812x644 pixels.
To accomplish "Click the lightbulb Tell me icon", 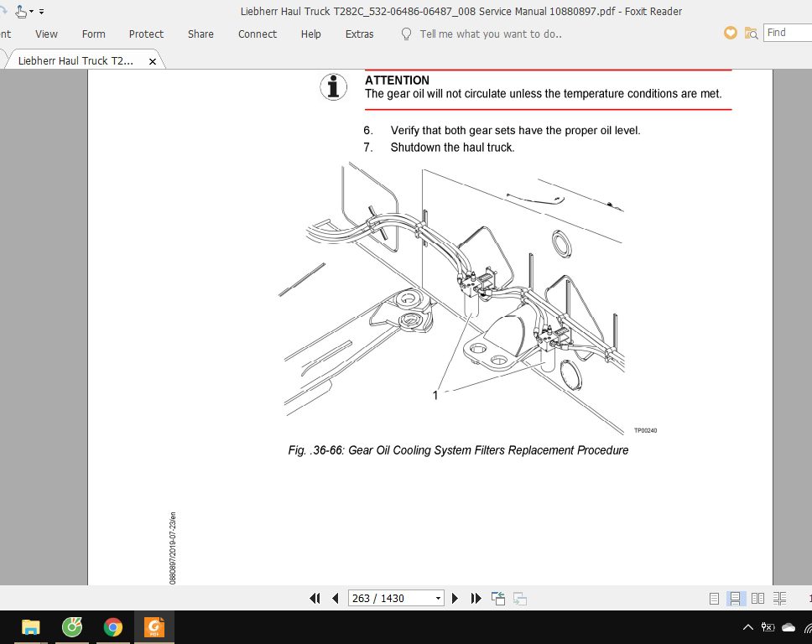I will coord(407,34).
